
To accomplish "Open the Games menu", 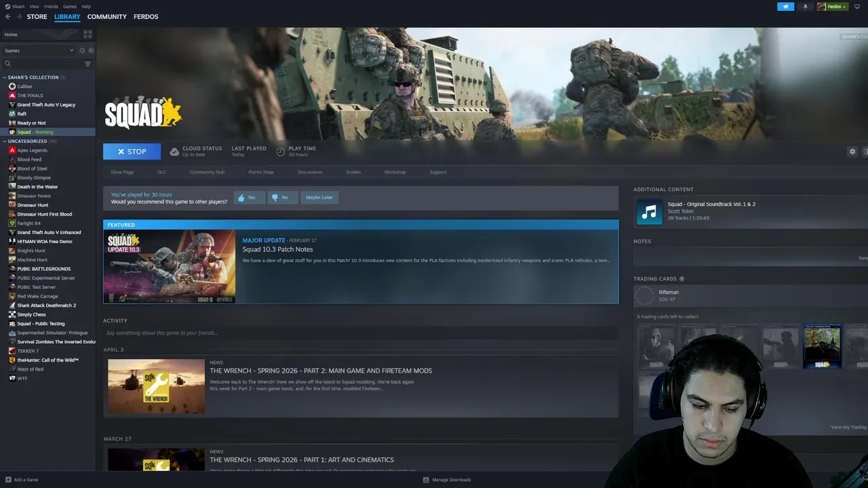I will (x=70, y=6).
